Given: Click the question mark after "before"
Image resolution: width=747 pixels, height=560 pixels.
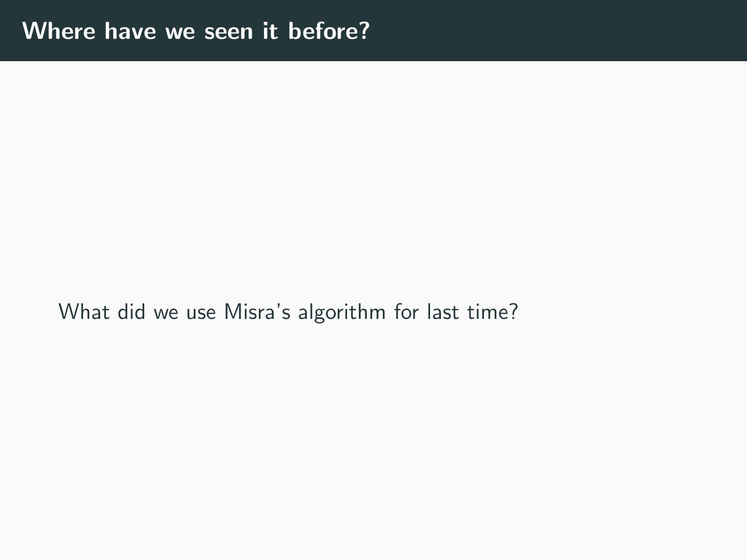Looking at the screenshot, I should [364, 31].
